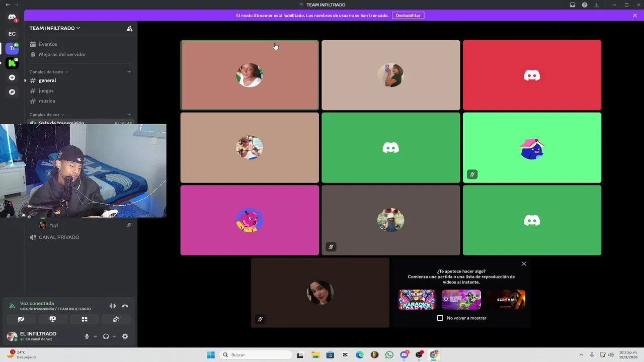Image resolution: width=644 pixels, height=362 pixels.
Task: Select the magenta participant tile
Action: (x=250, y=220)
